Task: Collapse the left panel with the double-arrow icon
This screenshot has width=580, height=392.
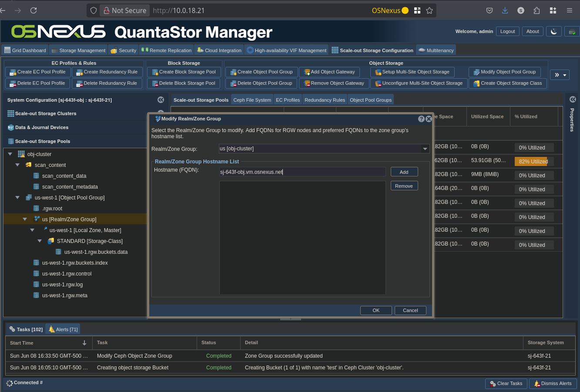Action: pos(161,100)
